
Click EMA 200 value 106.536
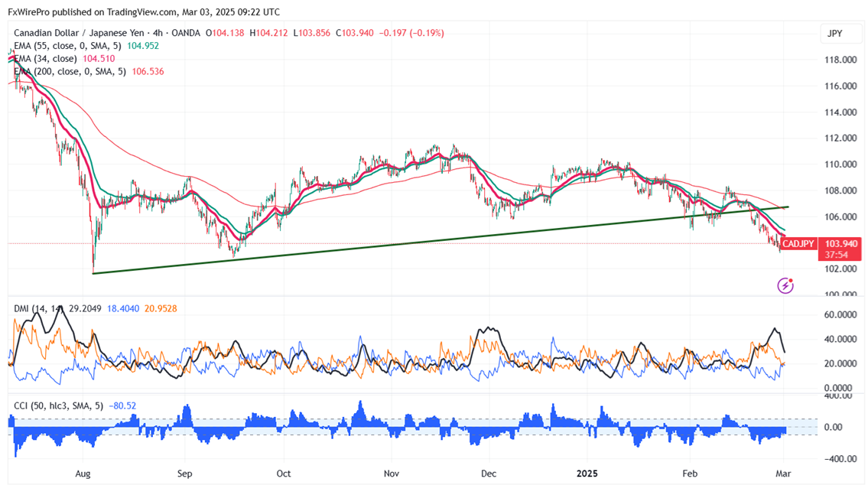pos(148,71)
